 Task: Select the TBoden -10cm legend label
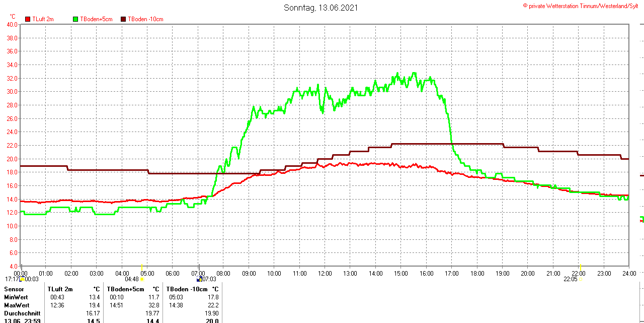click(x=145, y=19)
